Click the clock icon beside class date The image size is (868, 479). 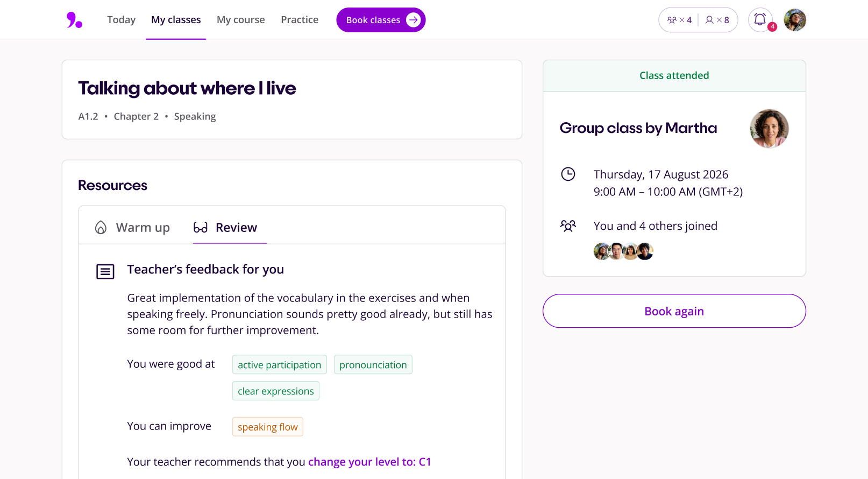[x=568, y=174]
